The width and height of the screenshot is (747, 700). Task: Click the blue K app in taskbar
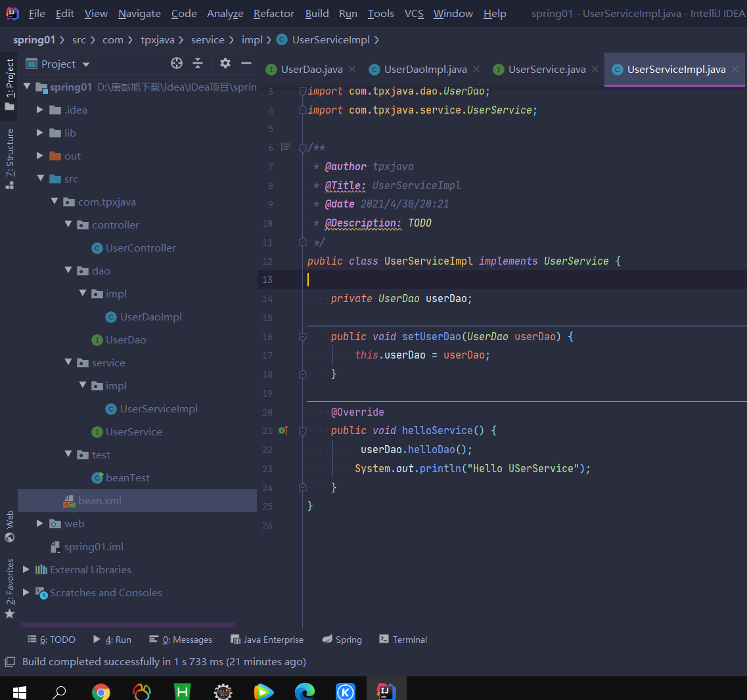pyautogui.click(x=346, y=691)
